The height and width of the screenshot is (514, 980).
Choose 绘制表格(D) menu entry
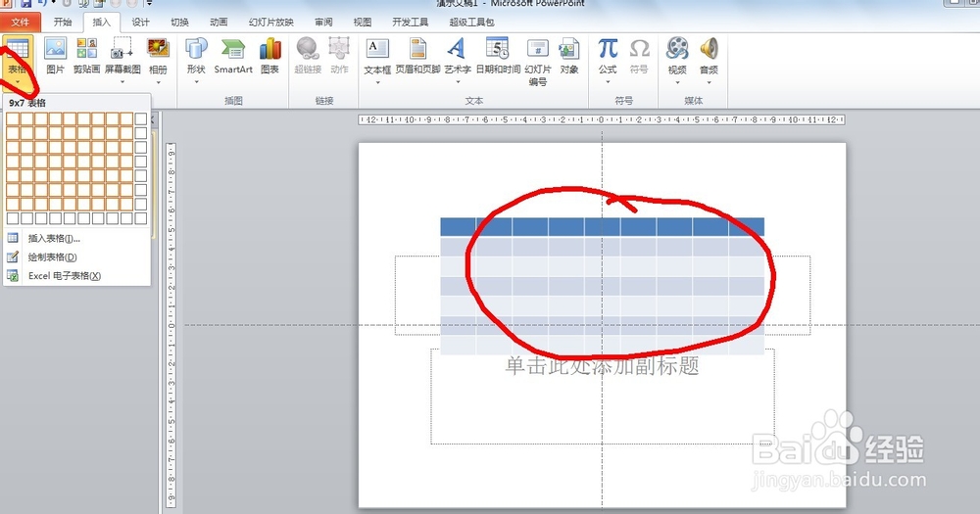point(76,257)
